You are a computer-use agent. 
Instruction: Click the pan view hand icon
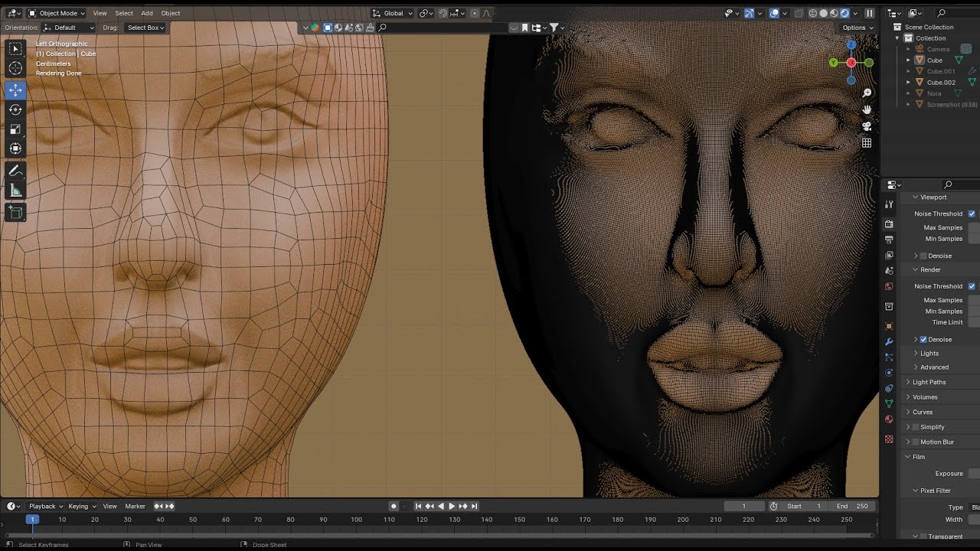tap(867, 109)
